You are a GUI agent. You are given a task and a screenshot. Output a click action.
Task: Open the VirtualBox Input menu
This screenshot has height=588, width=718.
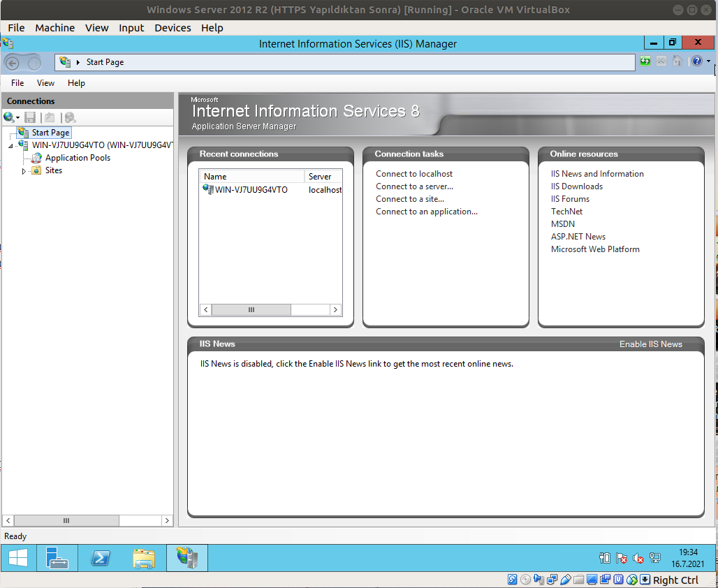point(131,28)
